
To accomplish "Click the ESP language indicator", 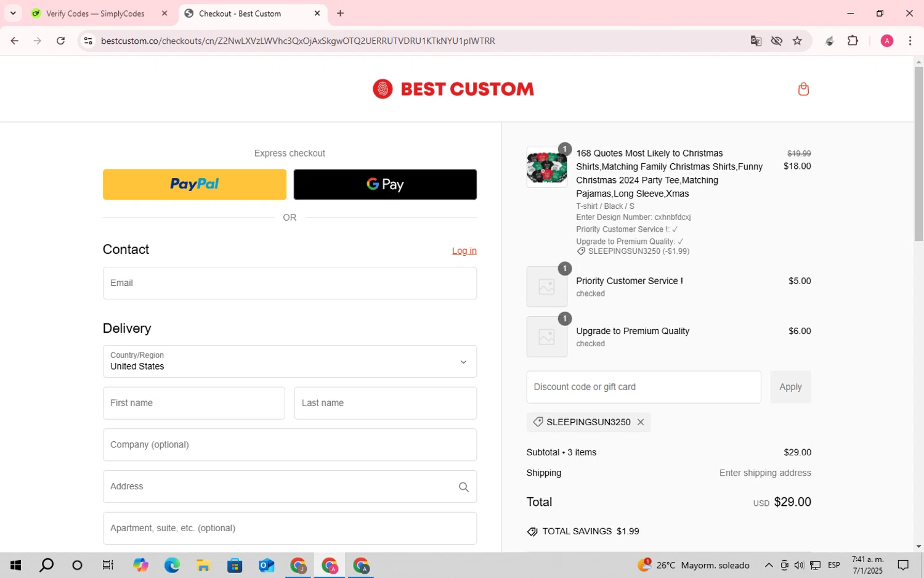I will (x=834, y=565).
